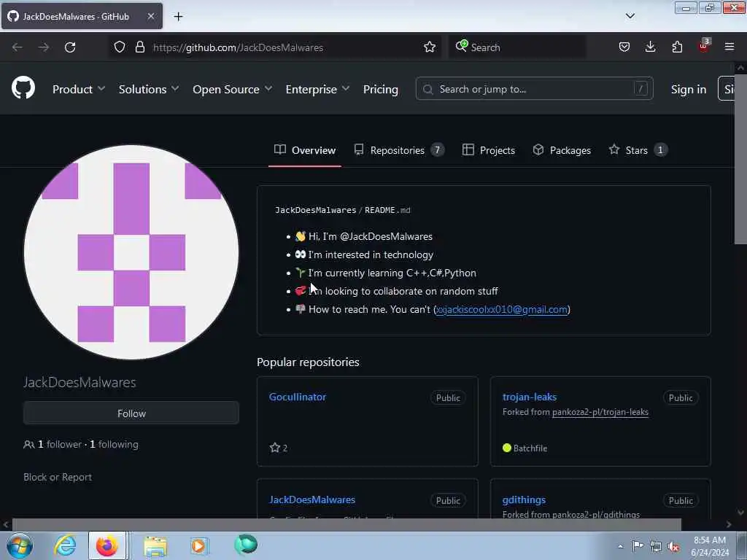
Task: Open the Windows Start button
Action: (20, 545)
